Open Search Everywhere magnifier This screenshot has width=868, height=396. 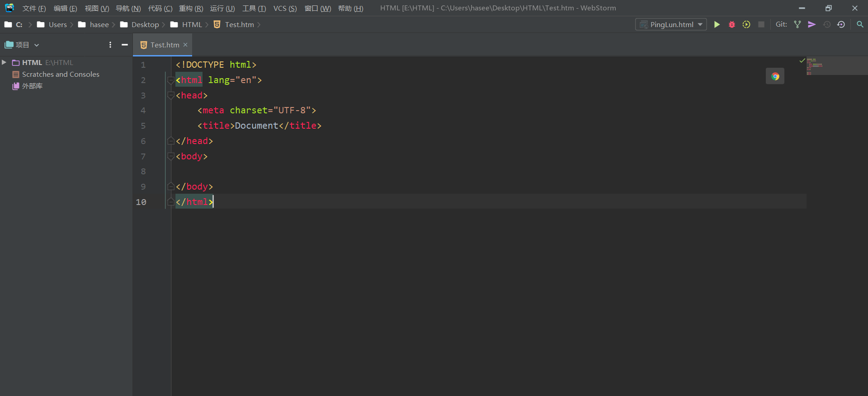860,24
